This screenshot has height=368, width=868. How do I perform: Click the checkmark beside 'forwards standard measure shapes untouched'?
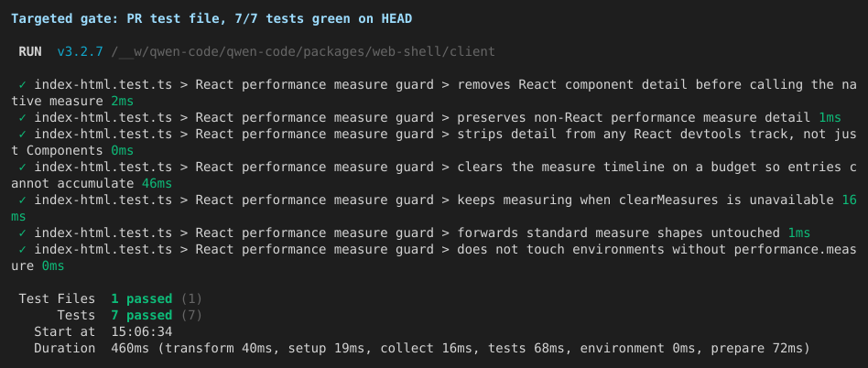pyautogui.click(x=23, y=233)
